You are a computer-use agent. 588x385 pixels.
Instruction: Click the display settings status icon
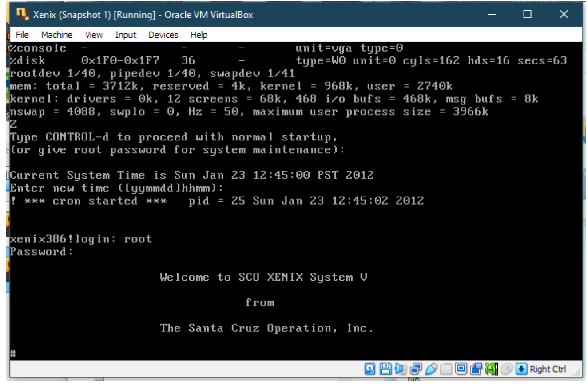[x=461, y=369]
